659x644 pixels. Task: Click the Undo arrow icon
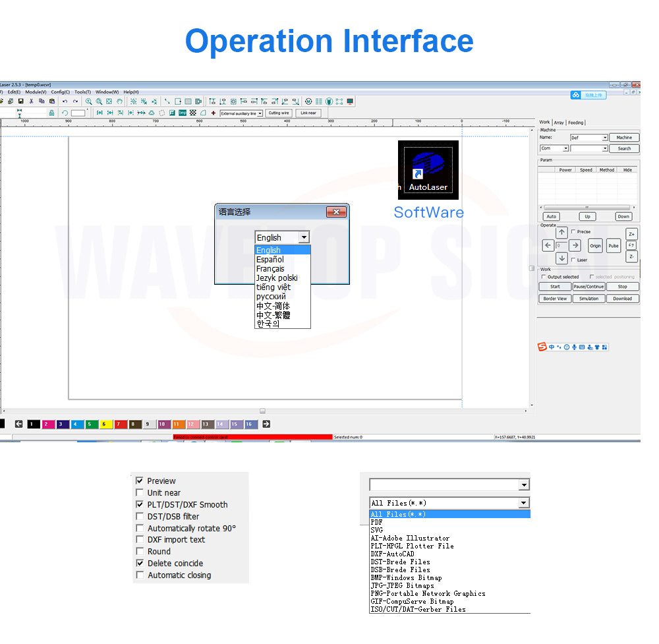coord(65,102)
